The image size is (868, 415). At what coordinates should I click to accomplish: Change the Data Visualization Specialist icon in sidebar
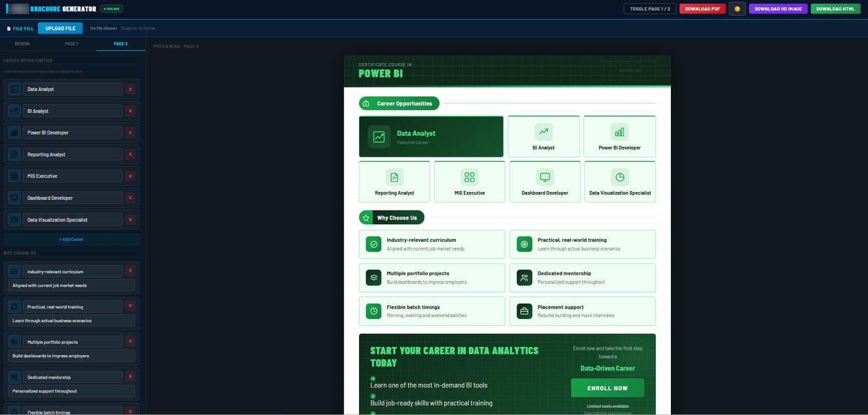[x=14, y=219]
